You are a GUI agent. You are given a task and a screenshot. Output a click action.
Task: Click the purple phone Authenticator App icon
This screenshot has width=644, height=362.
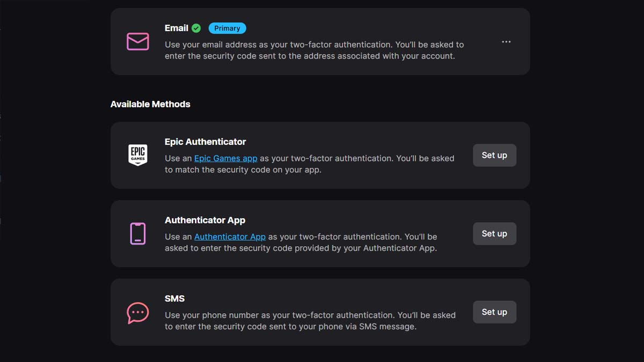[x=138, y=233]
